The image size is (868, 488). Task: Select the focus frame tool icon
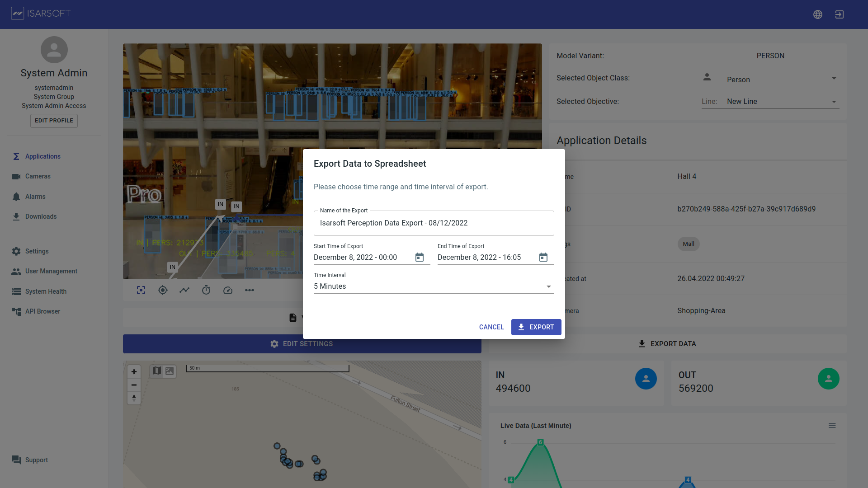pyautogui.click(x=141, y=291)
